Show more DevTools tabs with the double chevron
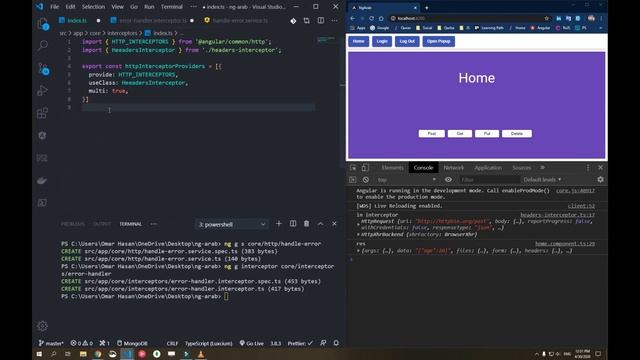The height and width of the screenshot is (360, 640). coord(542,168)
